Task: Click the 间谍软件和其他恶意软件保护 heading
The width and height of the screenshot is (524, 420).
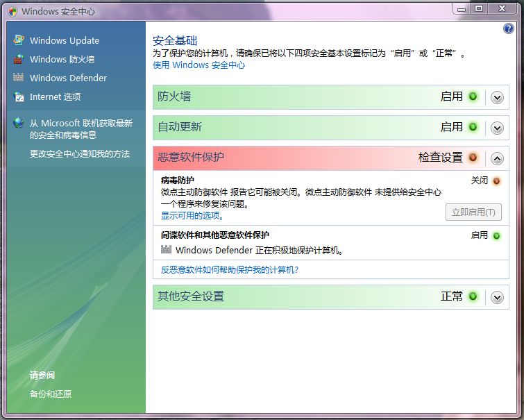Action: click(x=215, y=235)
